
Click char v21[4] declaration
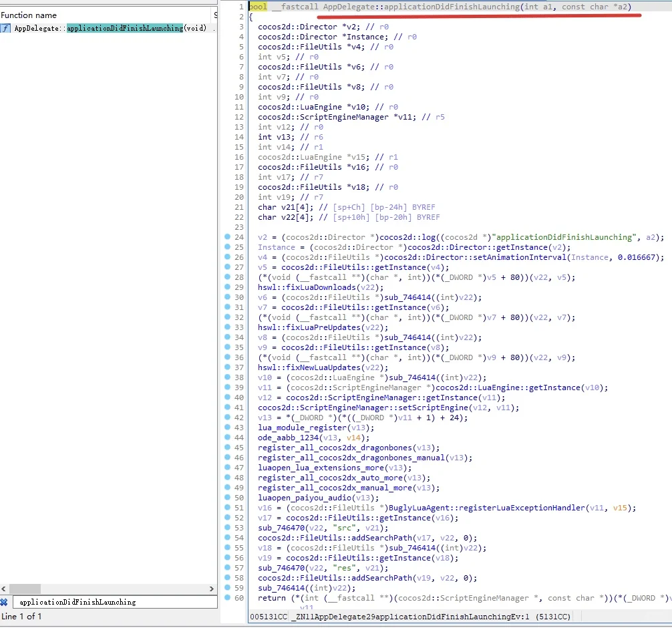285,207
